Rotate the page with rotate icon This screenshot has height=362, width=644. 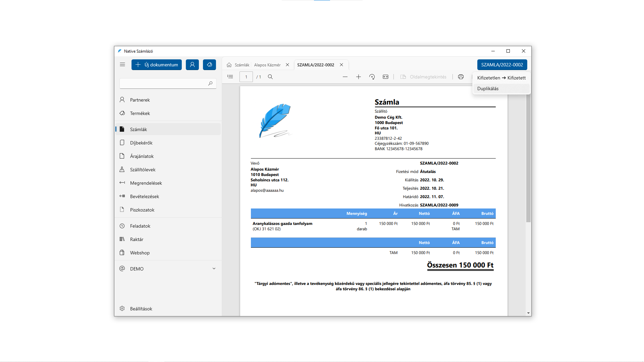point(372,77)
